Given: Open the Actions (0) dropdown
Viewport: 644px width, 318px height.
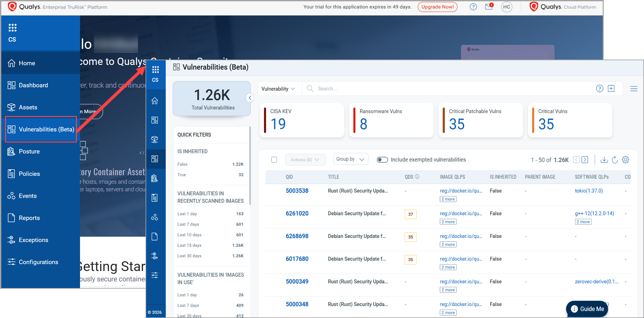Looking at the screenshot, I should point(305,160).
